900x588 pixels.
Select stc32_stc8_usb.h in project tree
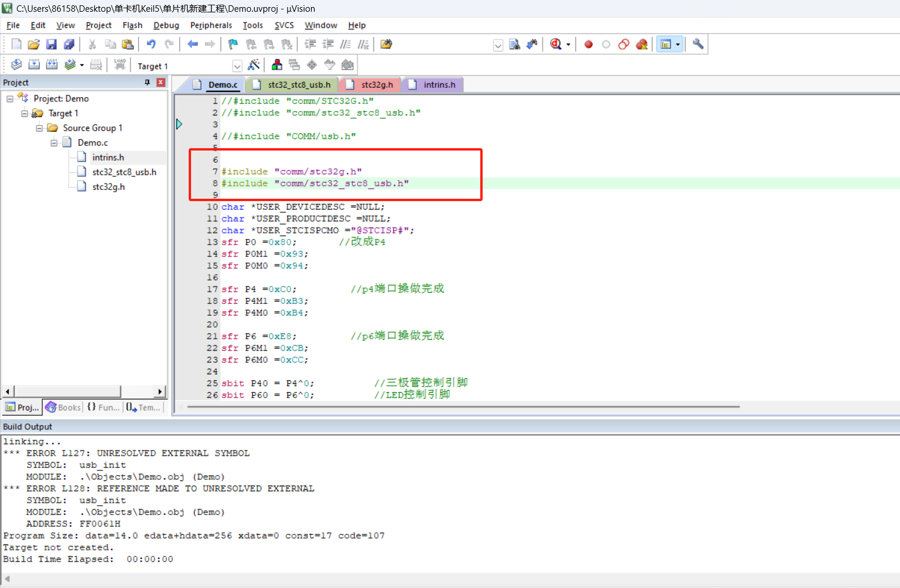coord(124,172)
